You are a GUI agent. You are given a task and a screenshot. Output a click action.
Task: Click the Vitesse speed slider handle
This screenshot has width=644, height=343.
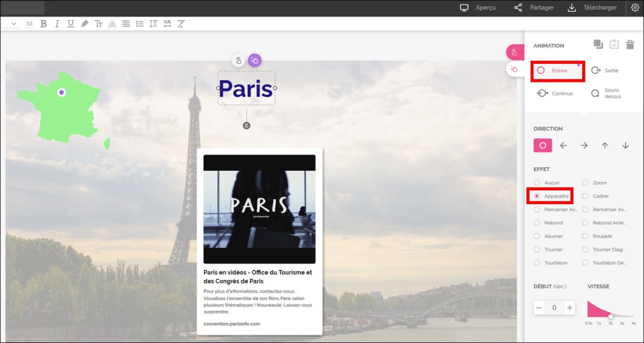(x=610, y=316)
